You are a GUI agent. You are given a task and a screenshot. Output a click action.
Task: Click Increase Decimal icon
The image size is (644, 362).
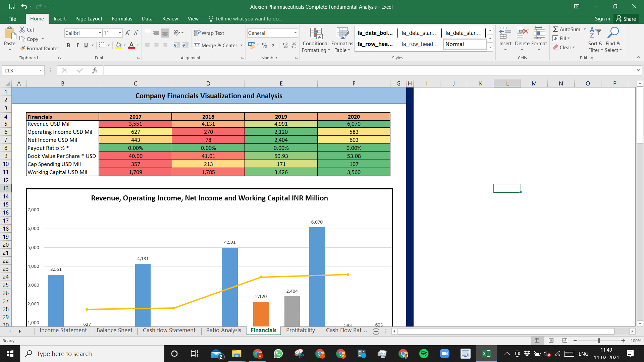coord(285,45)
